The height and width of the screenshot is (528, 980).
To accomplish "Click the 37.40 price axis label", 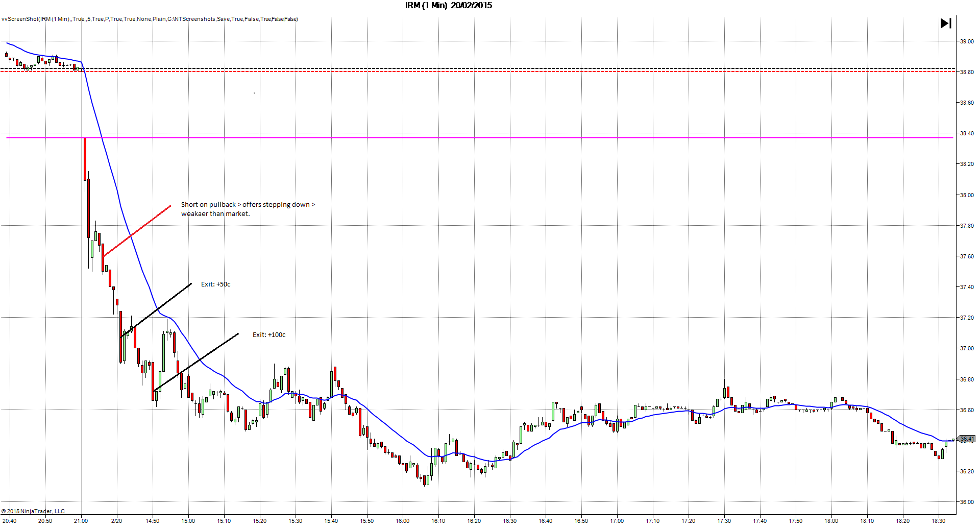I will pos(967,287).
